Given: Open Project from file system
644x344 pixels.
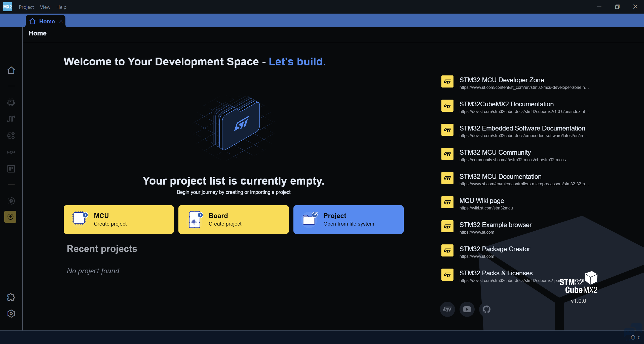Looking at the screenshot, I should tap(348, 220).
